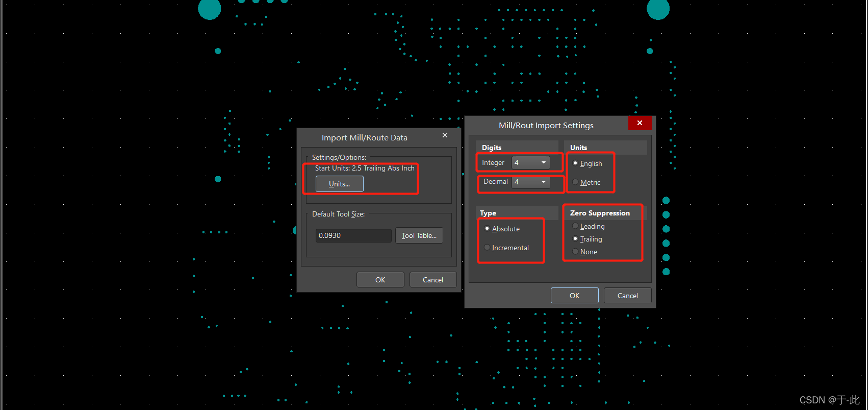
Task: Click the Mill/Rout Import Settings title bar
Action: (x=546, y=125)
